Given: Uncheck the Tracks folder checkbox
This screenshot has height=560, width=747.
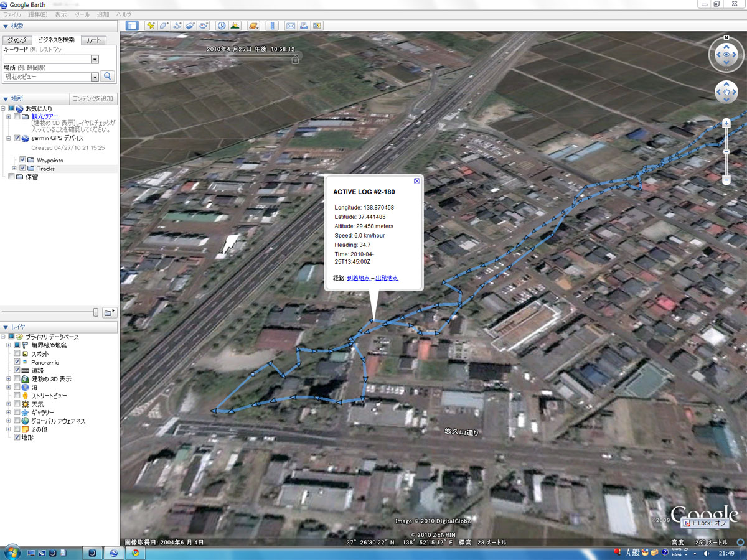Looking at the screenshot, I should click(22, 169).
